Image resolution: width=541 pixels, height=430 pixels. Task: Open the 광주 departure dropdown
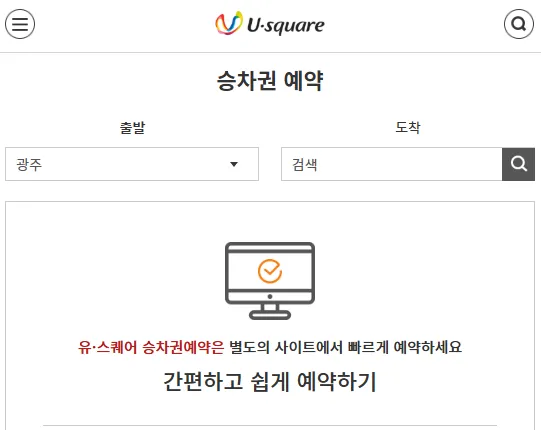tap(132, 164)
